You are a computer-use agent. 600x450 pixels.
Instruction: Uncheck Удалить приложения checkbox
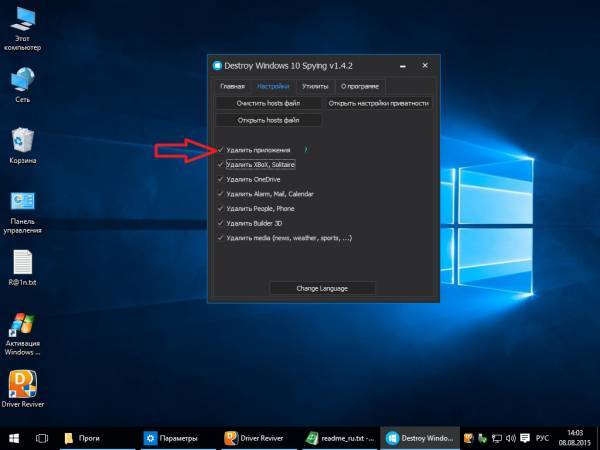pyautogui.click(x=219, y=150)
